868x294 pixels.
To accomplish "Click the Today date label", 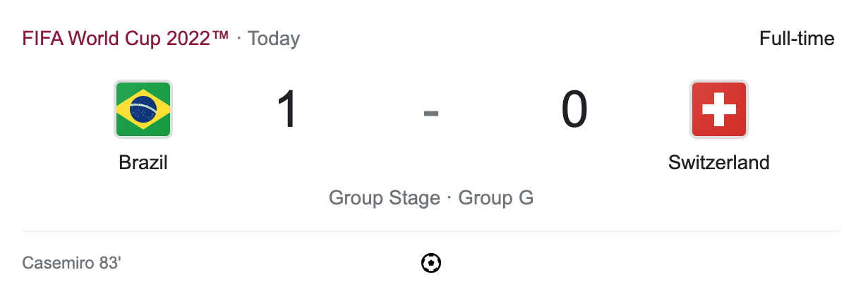I will click(x=274, y=38).
